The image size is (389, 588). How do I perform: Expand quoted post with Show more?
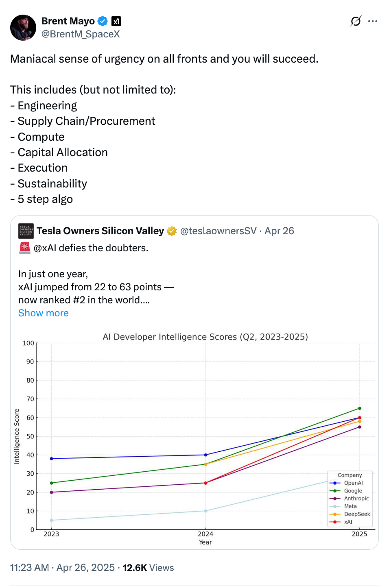coord(44,313)
